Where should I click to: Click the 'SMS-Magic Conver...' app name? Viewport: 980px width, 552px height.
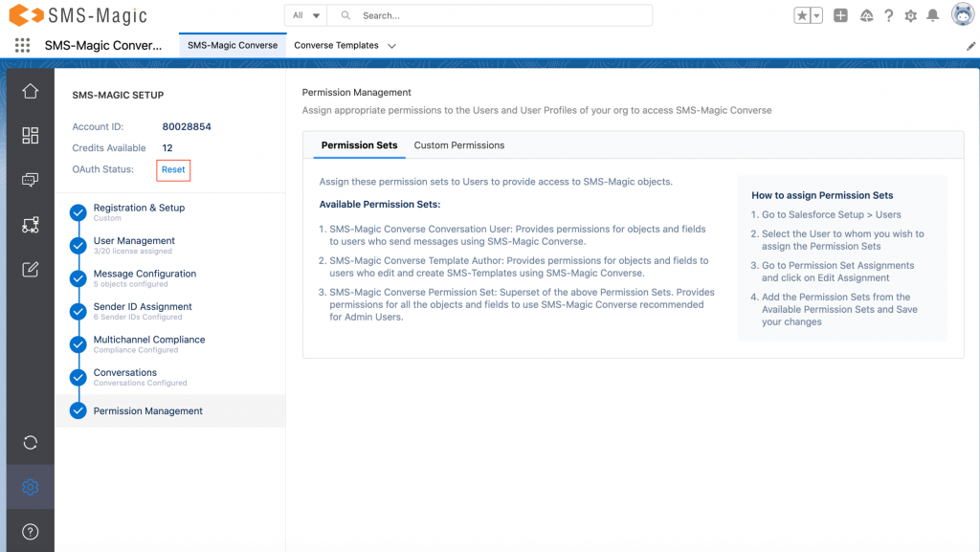pos(103,46)
